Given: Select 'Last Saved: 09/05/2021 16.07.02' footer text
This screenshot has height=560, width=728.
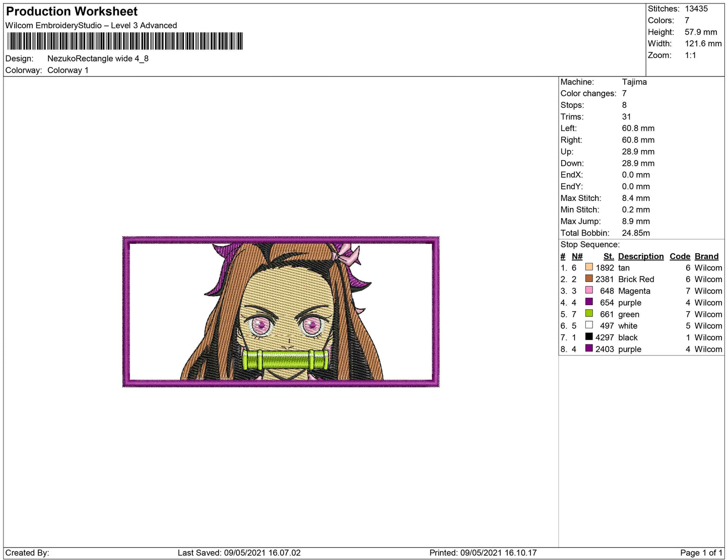Looking at the screenshot, I should coord(239,553).
